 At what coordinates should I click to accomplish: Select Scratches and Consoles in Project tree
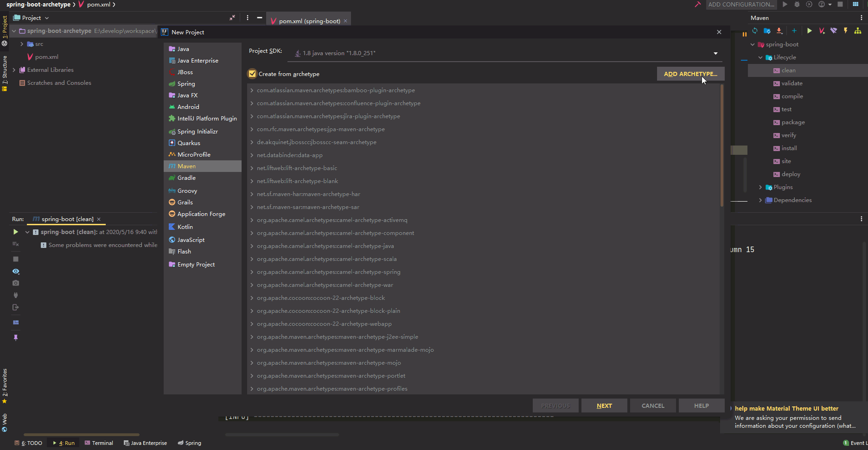pyautogui.click(x=59, y=83)
